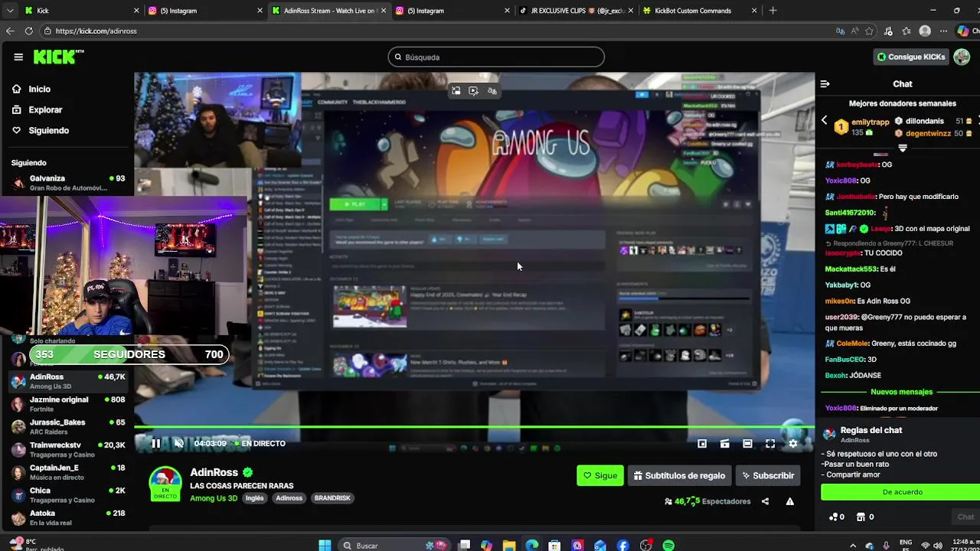This screenshot has height=551, width=980.
Task: Enter fullscreen on the video player
Action: 770,443
